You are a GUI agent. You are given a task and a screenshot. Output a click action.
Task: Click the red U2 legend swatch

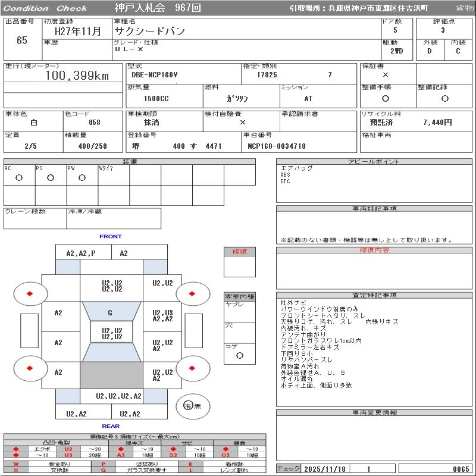point(68,449)
